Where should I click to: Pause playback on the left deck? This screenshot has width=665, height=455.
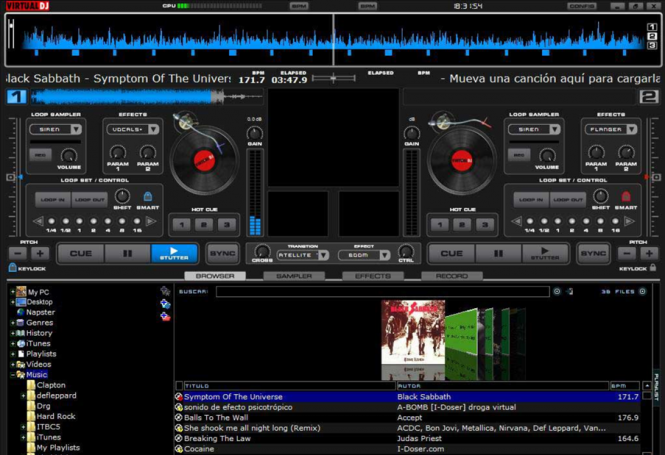point(128,253)
